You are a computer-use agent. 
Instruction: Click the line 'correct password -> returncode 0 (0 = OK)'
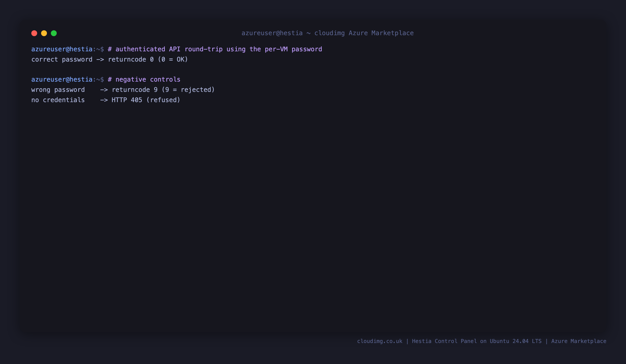[x=110, y=60]
